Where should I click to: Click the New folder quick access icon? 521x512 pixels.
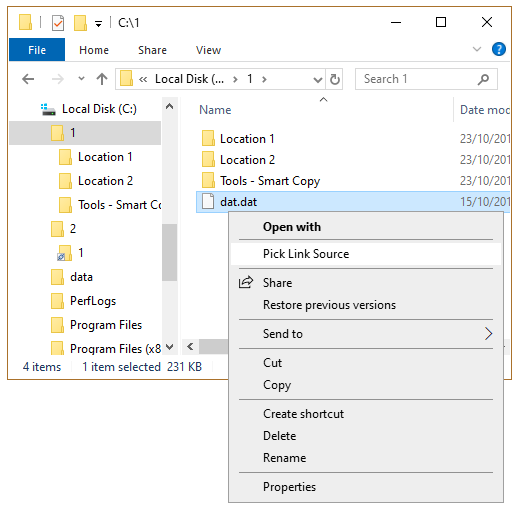80,23
